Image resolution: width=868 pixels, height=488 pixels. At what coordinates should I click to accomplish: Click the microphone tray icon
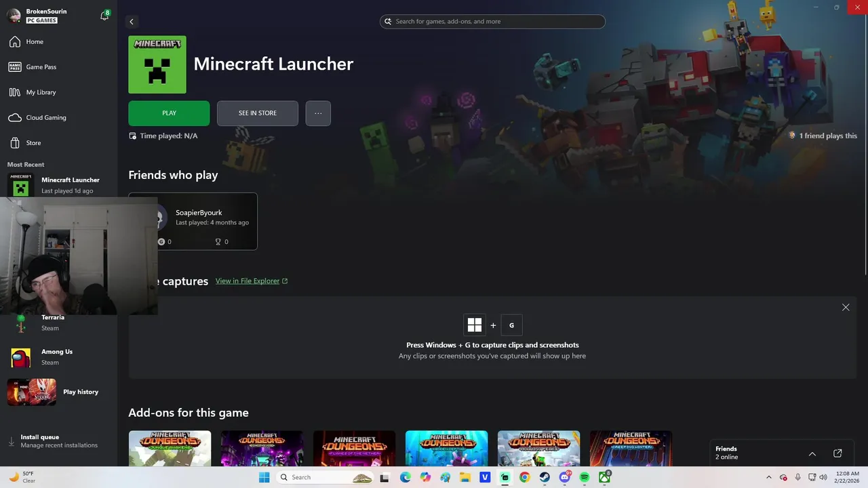(797, 477)
